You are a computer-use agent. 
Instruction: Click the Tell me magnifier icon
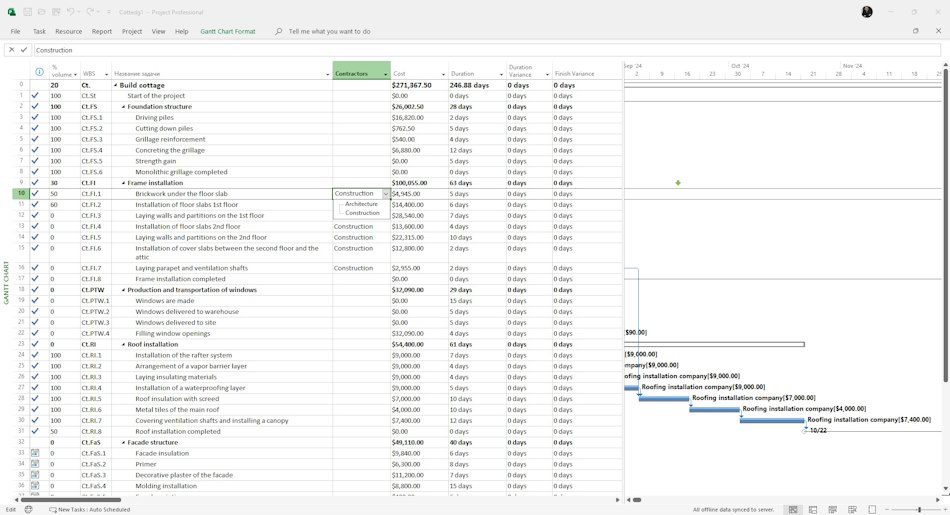tap(279, 32)
